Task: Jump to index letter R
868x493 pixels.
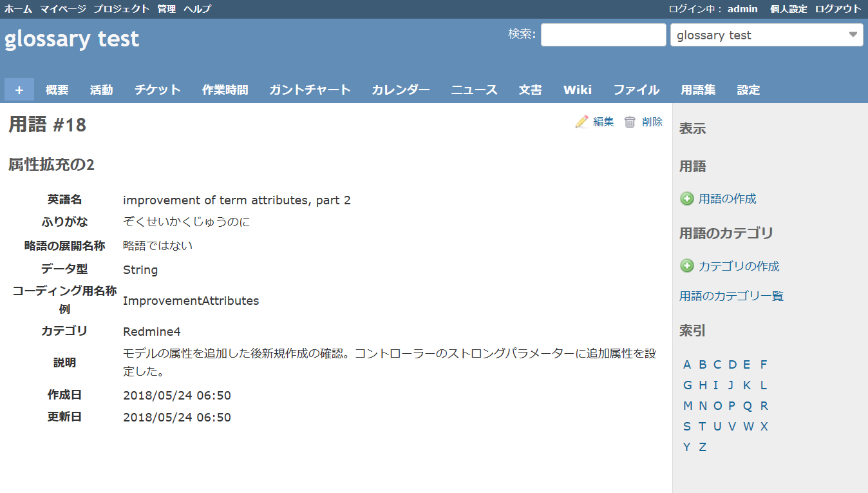Action: point(764,406)
